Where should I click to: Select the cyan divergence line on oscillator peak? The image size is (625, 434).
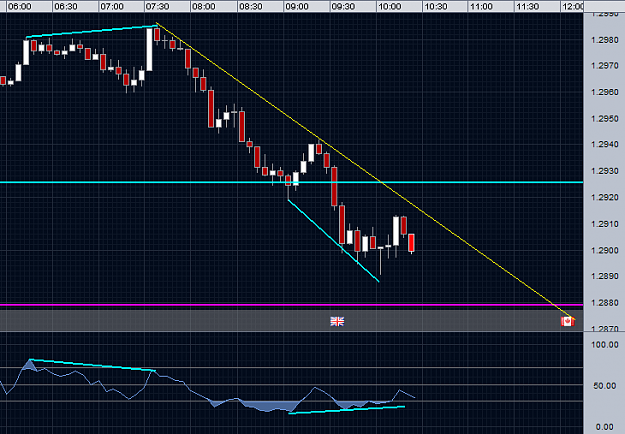point(92,365)
